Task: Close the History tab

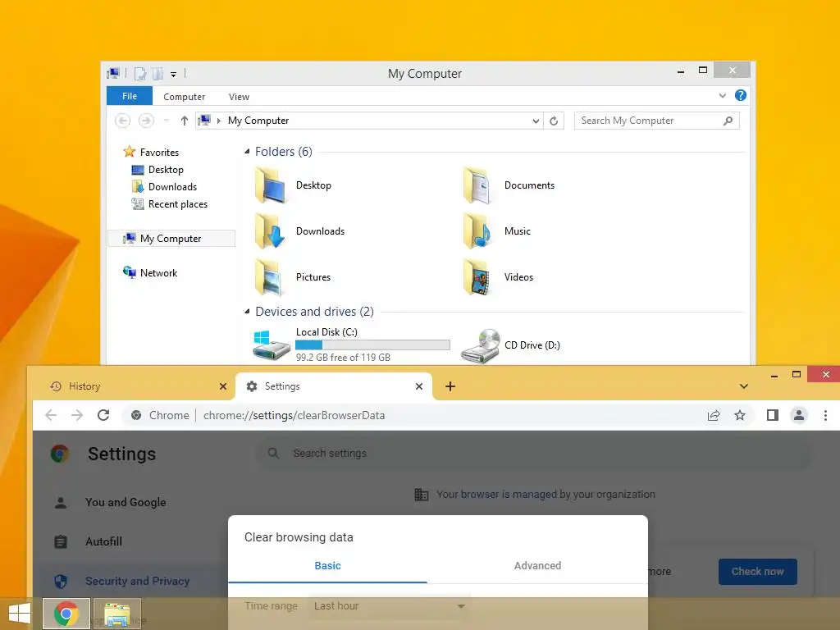Action: pos(223,386)
